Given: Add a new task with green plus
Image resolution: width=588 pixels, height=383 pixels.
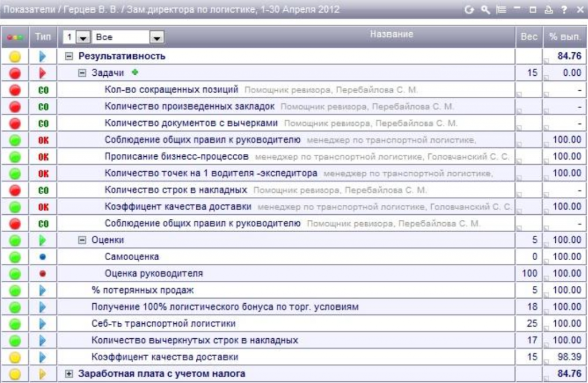Looking at the screenshot, I should coord(135,72).
